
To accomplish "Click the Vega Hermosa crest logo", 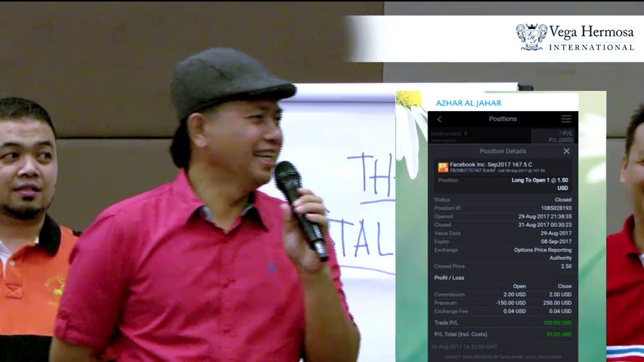I will click(531, 37).
